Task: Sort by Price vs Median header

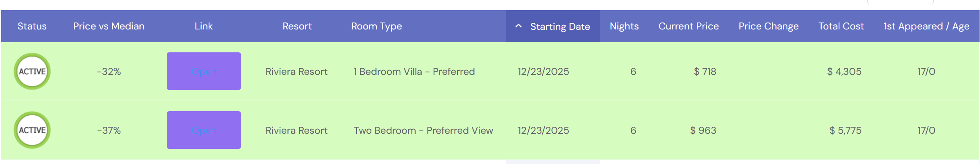Action: point(109,26)
